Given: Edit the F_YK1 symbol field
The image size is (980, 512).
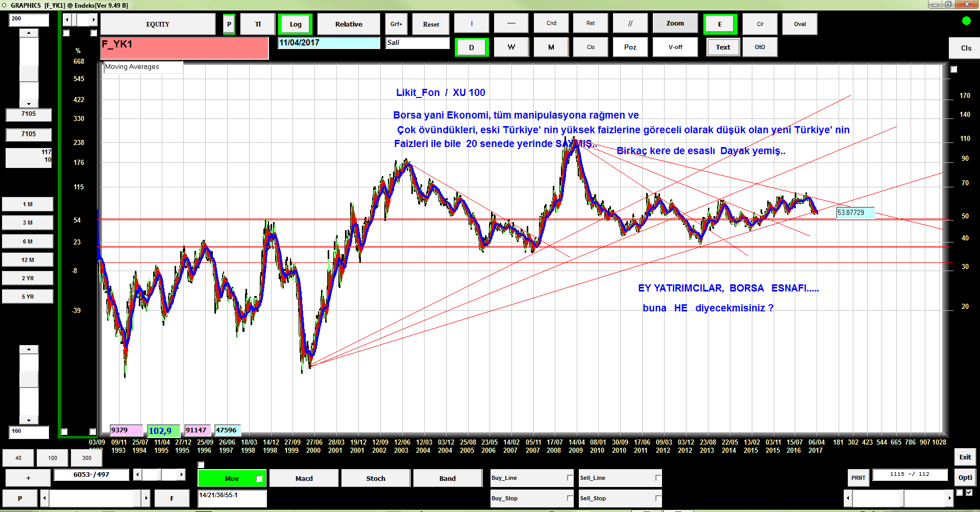Looking at the screenshot, I should (x=184, y=48).
